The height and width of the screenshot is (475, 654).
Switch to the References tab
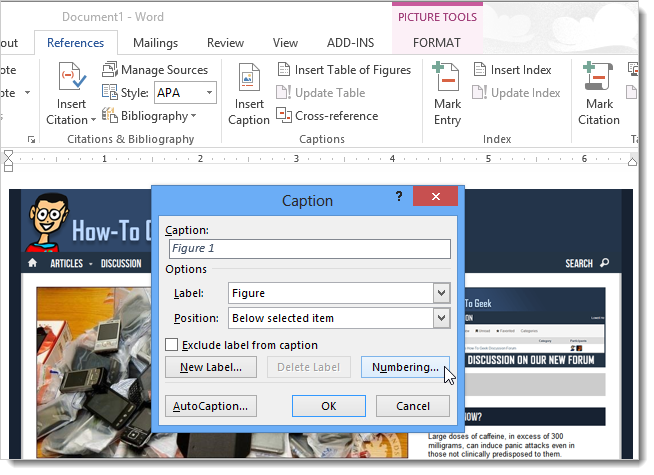[75, 43]
